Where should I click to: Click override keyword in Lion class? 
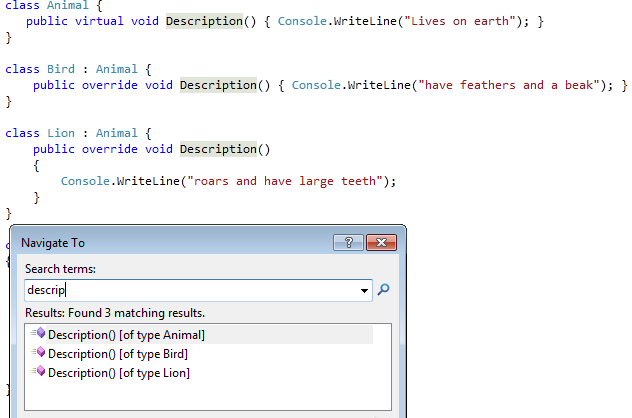[x=110, y=149]
